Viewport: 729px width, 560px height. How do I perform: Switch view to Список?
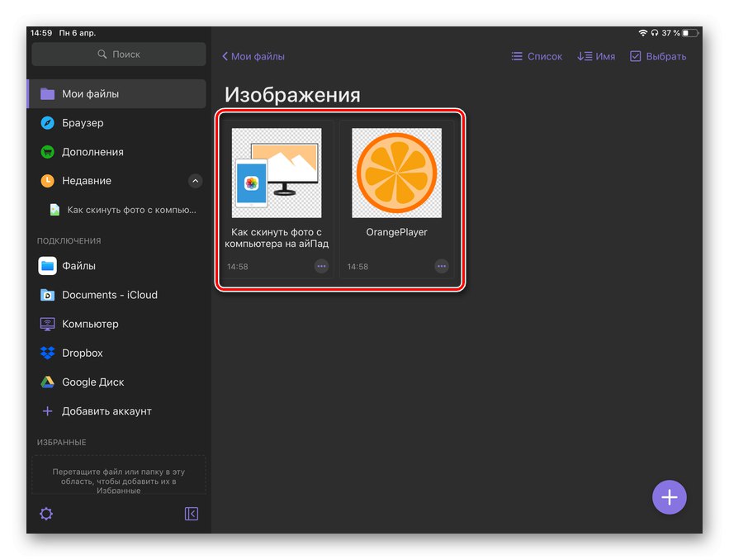pyautogui.click(x=537, y=56)
